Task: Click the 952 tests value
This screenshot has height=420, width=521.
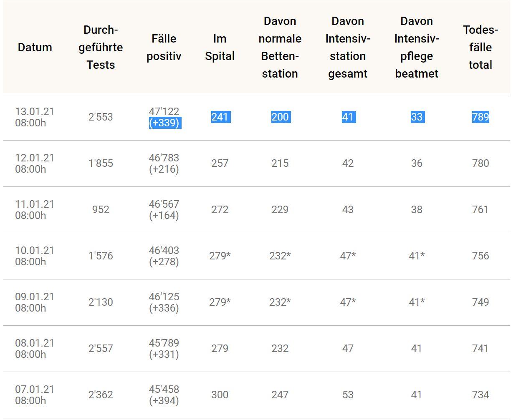Action: point(101,210)
